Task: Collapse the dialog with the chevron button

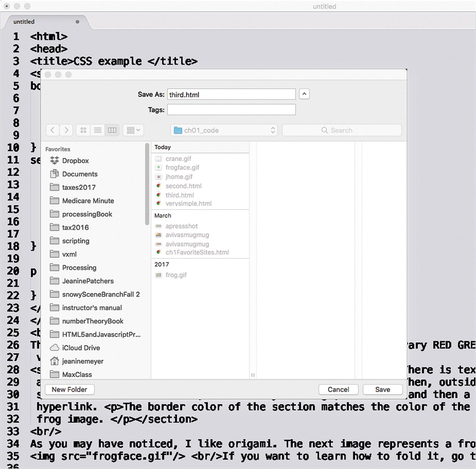Action: (304, 94)
